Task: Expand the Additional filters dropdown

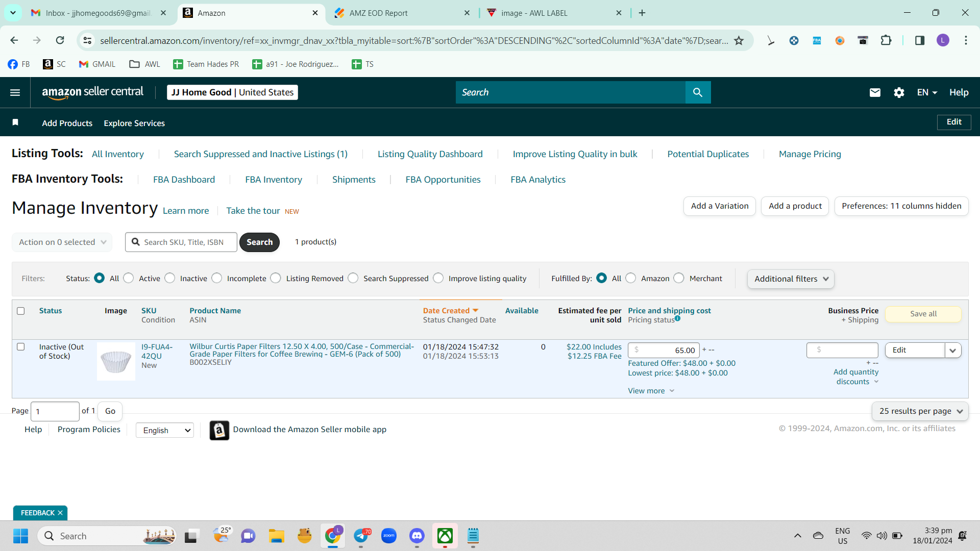Action: [791, 279]
